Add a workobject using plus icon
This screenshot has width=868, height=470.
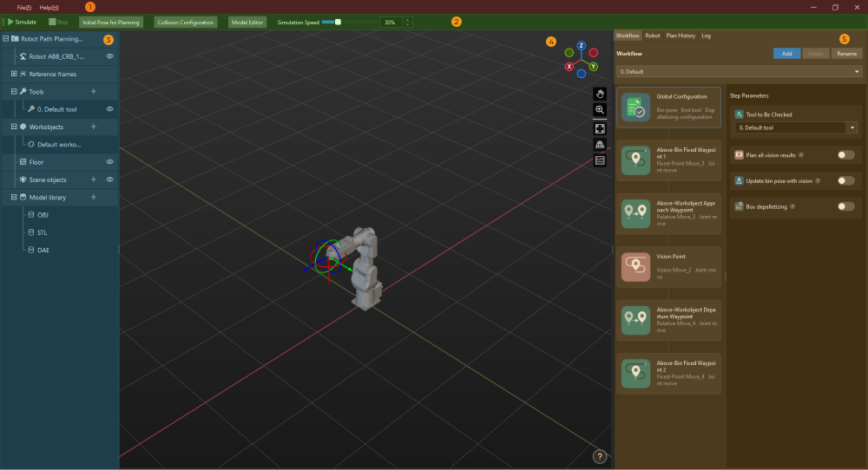94,127
